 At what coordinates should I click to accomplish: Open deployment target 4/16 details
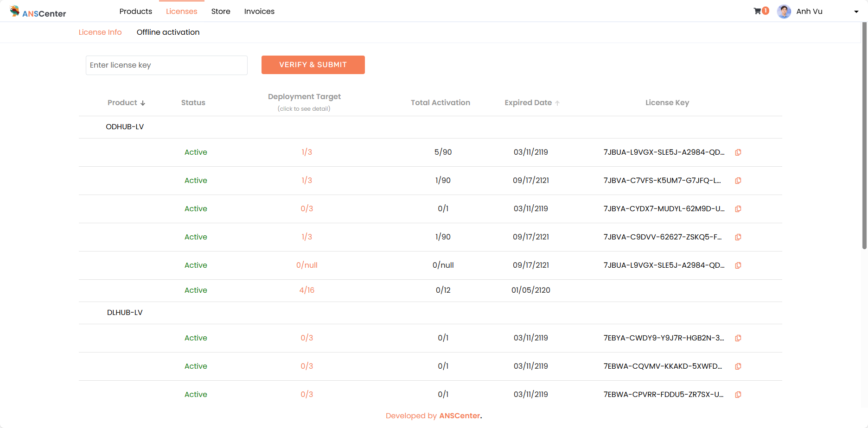(306, 290)
